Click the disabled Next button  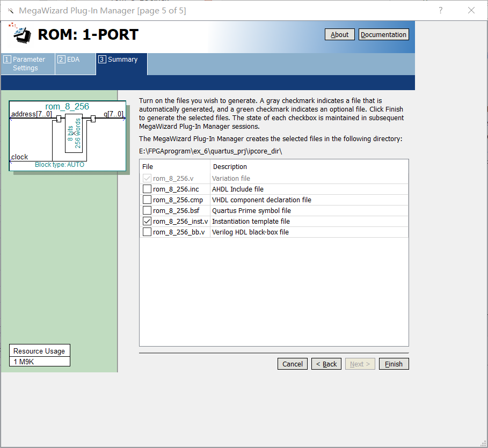click(x=360, y=364)
